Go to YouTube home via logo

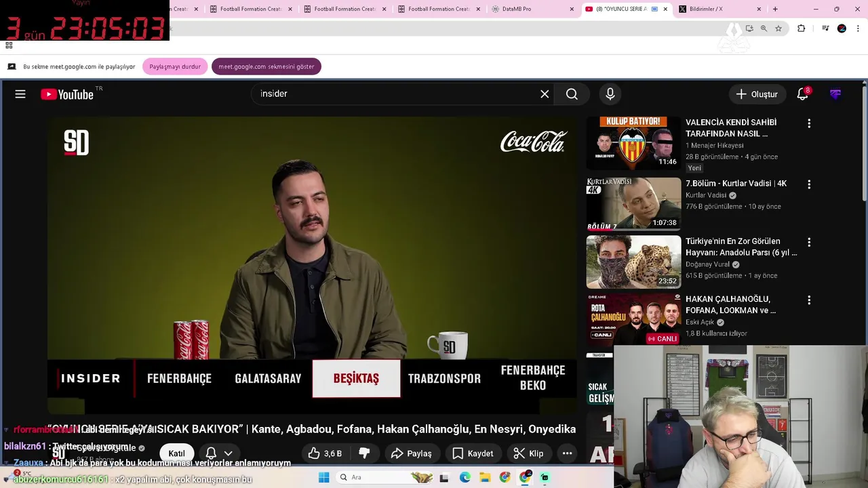pyautogui.click(x=66, y=94)
